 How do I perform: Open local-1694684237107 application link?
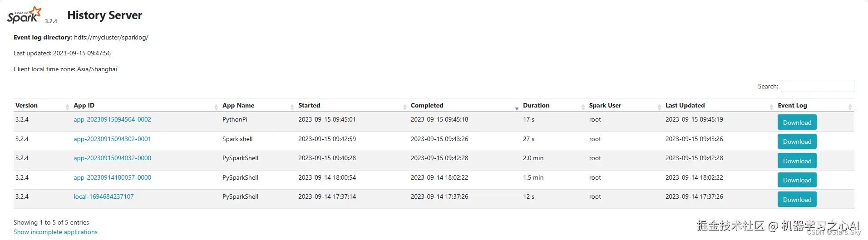tap(104, 197)
